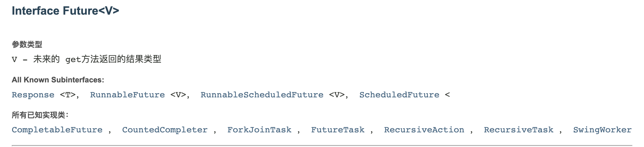This screenshot has width=644, height=147.
Task: Open the ForkJoinTask class link
Action: tap(259, 130)
